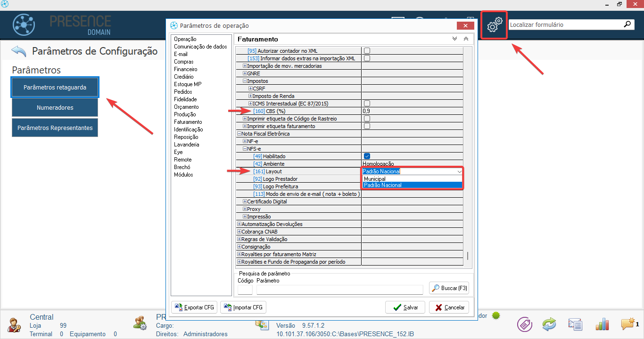644x339 pixels.
Task: Expand the Certificado Digital tree node
Action: pos(245,202)
